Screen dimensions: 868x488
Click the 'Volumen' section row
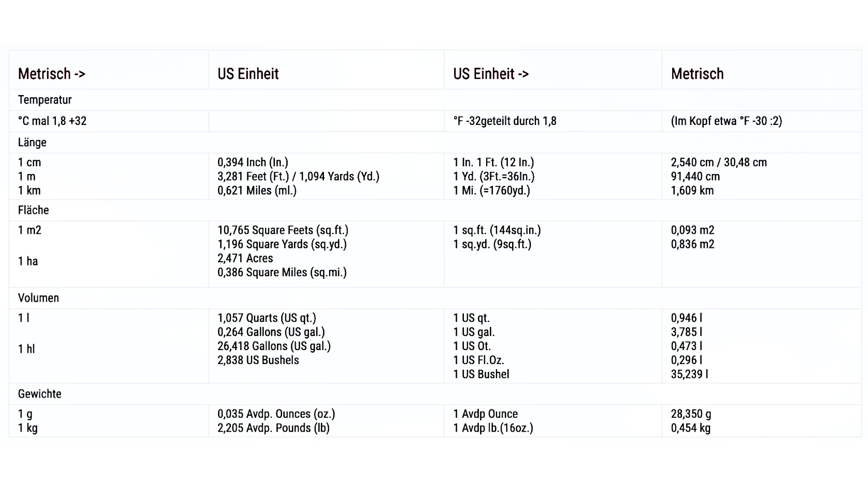(x=435, y=298)
